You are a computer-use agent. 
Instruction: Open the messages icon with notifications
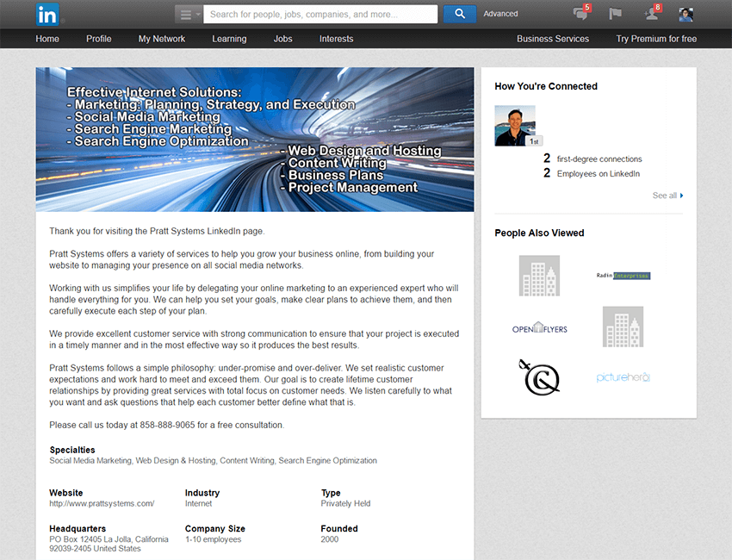580,14
